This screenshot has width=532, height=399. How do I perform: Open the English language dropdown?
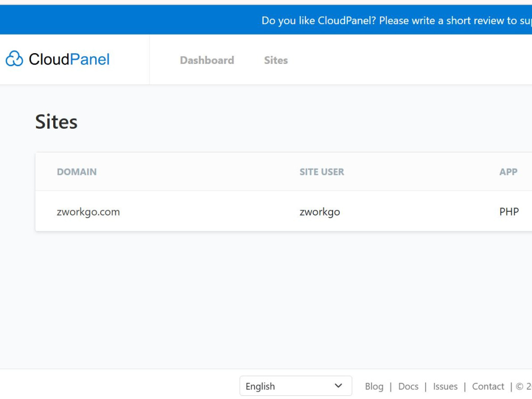[295, 386]
